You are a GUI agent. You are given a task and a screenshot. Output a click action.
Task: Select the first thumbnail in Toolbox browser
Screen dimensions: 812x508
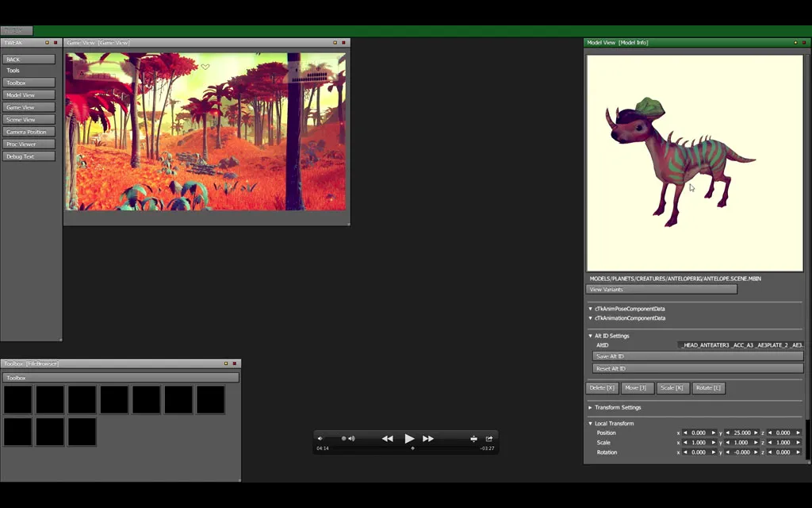tap(17, 399)
